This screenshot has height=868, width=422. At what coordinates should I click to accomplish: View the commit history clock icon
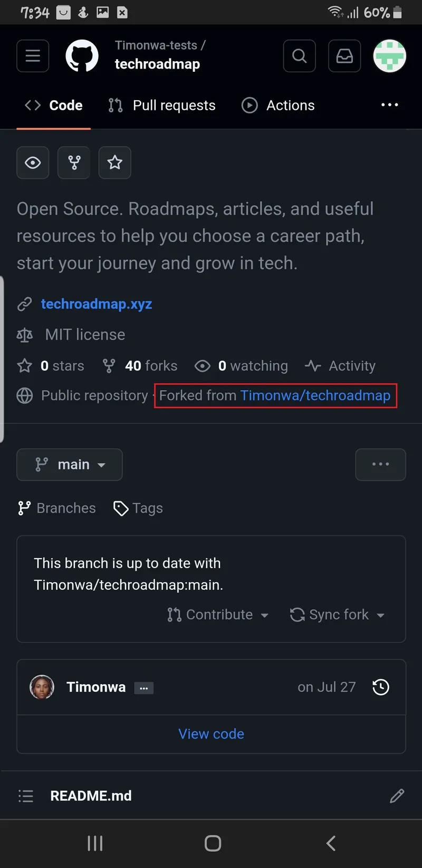point(380,687)
